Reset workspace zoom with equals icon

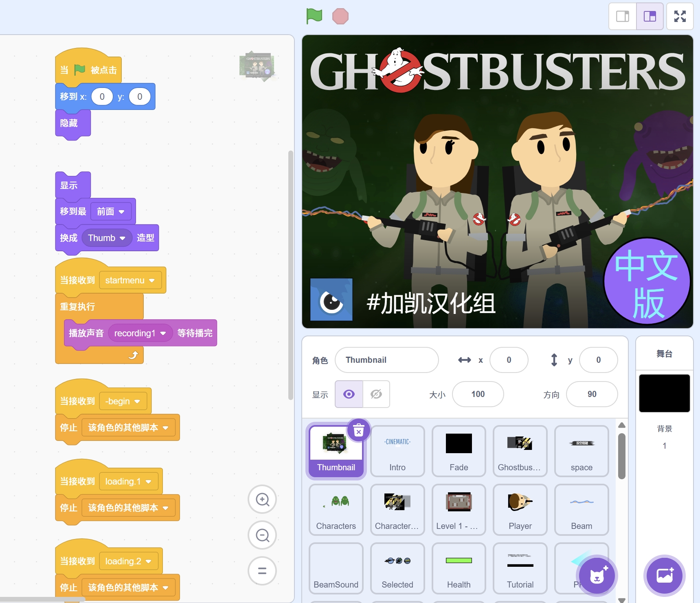262,571
